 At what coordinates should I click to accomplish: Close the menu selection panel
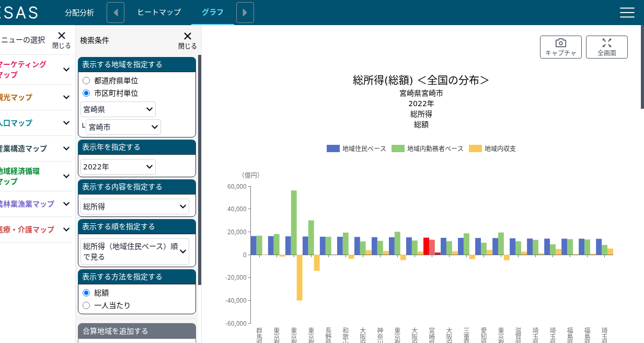(x=62, y=40)
